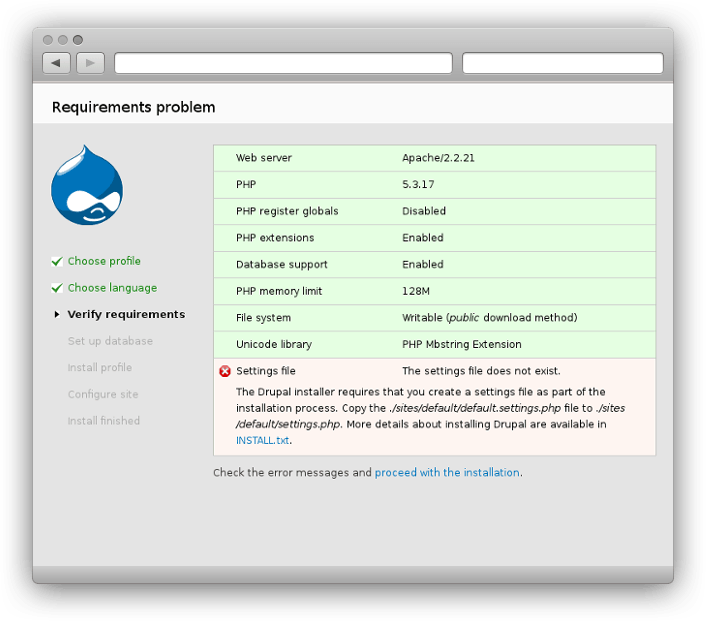Open the INSTALL.txt link
Screen dimensions: 706x621
coord(262,440)
